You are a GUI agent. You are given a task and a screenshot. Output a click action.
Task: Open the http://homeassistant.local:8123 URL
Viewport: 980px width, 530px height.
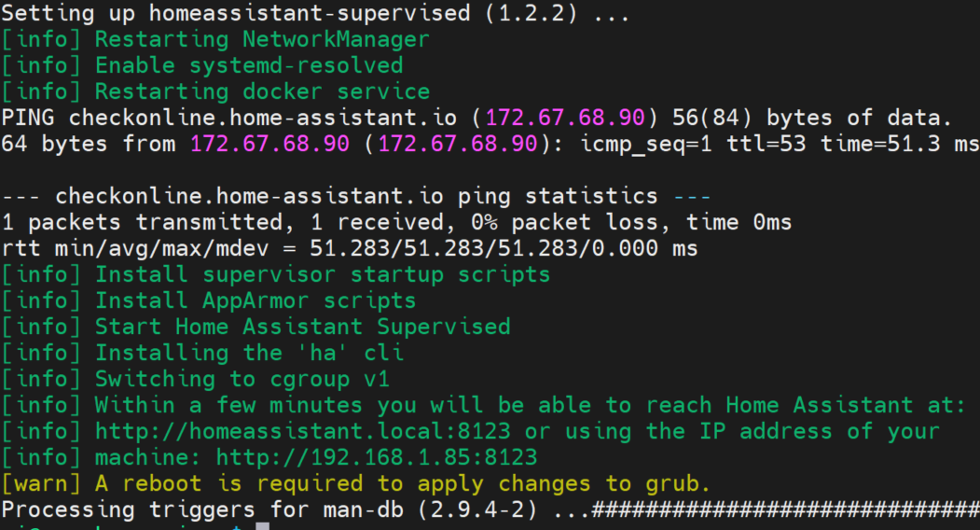click(x=302, y=431)
